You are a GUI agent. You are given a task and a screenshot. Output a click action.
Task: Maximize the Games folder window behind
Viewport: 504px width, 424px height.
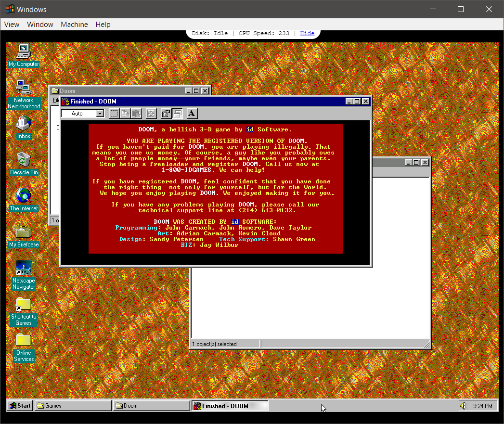click(416, 163)
